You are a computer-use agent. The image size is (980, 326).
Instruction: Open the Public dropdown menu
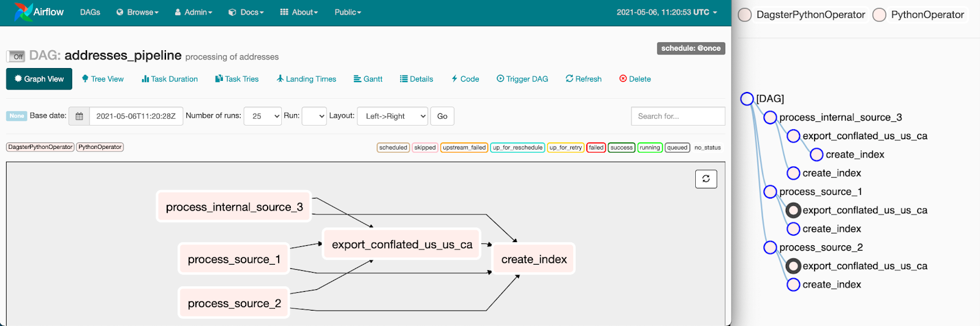coord(348,12)
